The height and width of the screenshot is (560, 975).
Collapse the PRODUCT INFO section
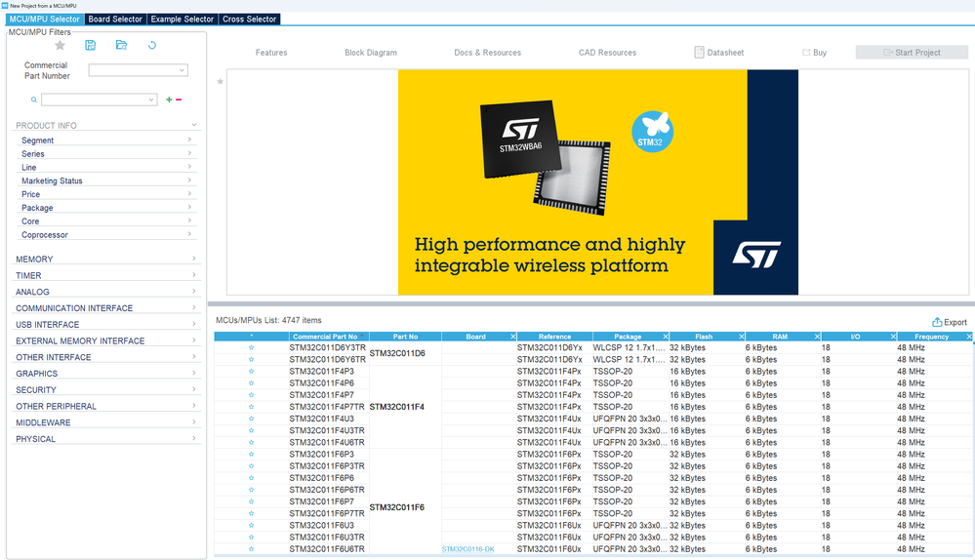(194, 125)
